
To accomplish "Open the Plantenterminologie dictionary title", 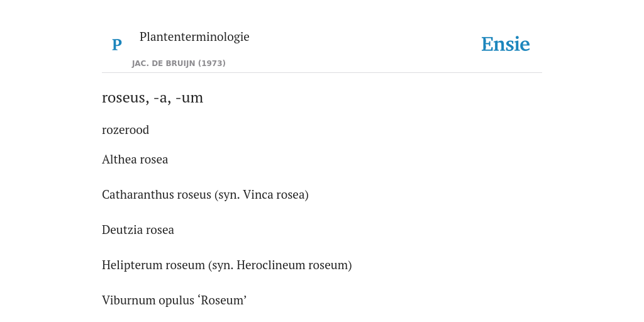I will [x=194, y=36].
